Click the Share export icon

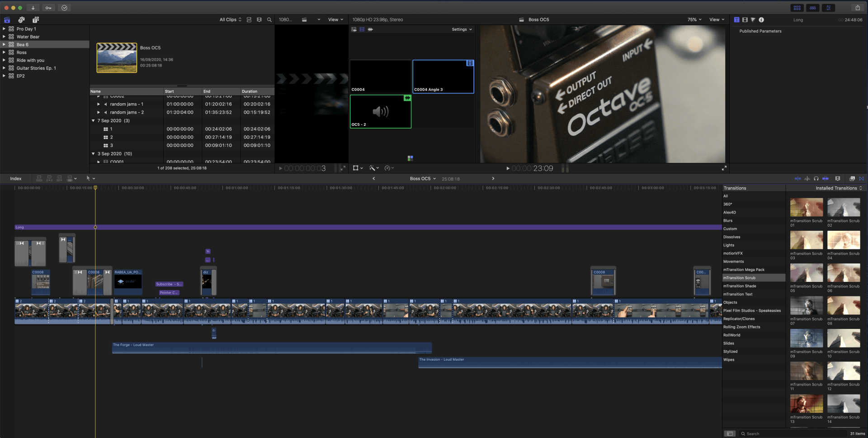857,8
